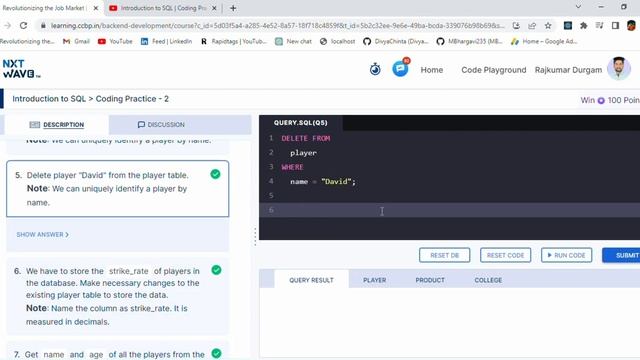Open the browser side panel icon
The image size is (640, 360).
615,26
